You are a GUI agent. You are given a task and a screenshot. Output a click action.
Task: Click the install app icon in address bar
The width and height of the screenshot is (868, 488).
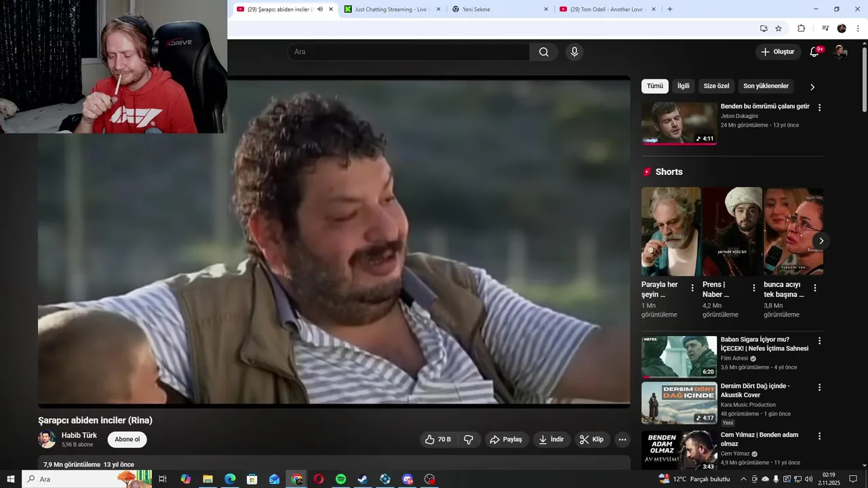click(x=764, y=28)
